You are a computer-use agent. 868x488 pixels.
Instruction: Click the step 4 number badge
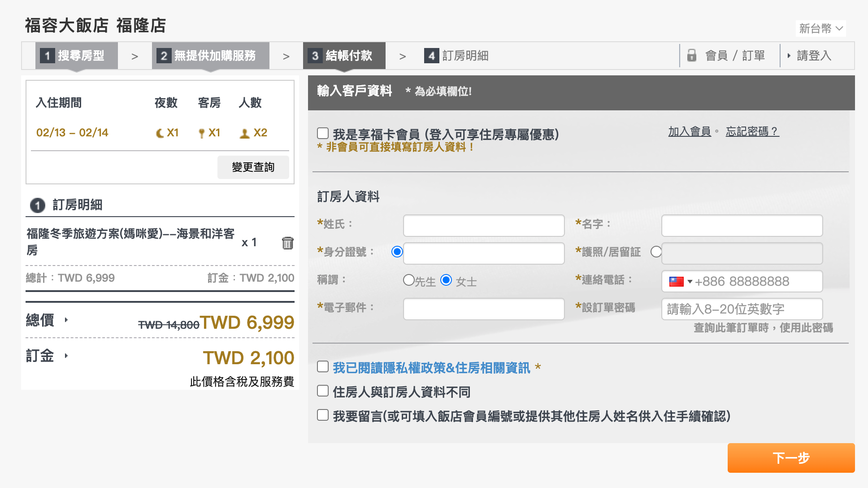[431, 56]
